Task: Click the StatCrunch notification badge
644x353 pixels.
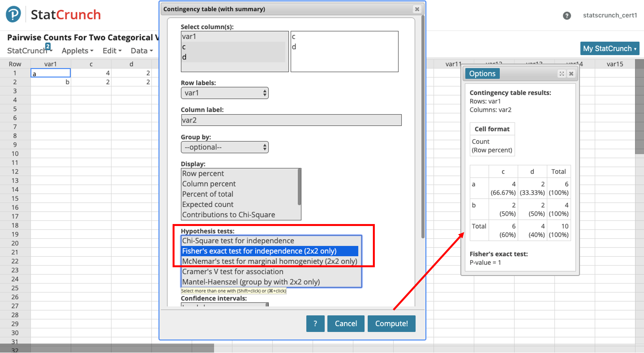Action: 48,46
